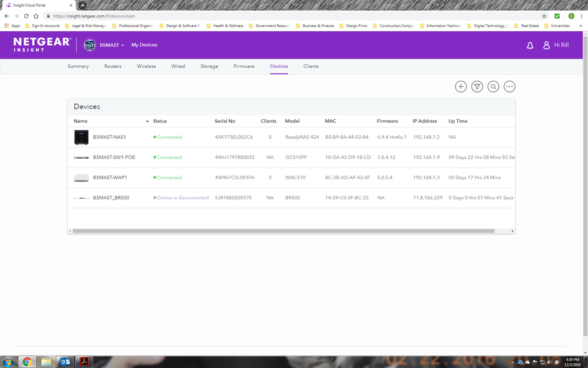Click the add device plus icon
Screen dimensions: 588x368
[461, 87]
